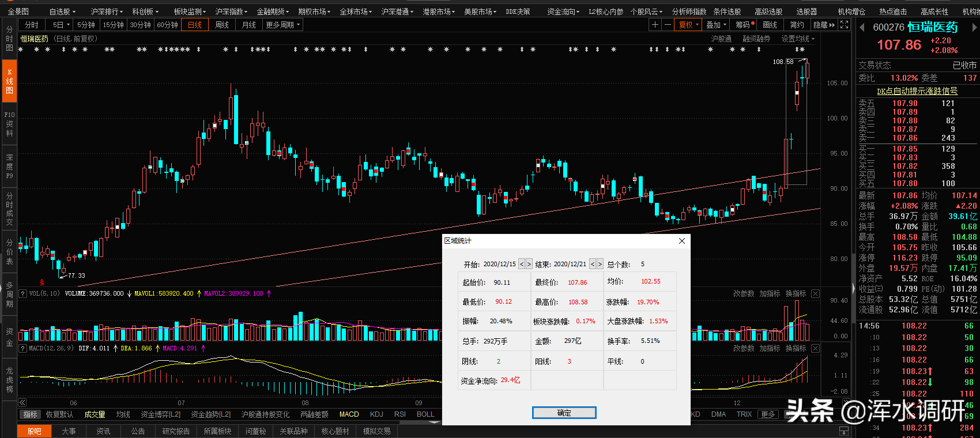Zoom out the chart using minus button
Viewport: 980px width, 438px height.
tap(668, 25)
